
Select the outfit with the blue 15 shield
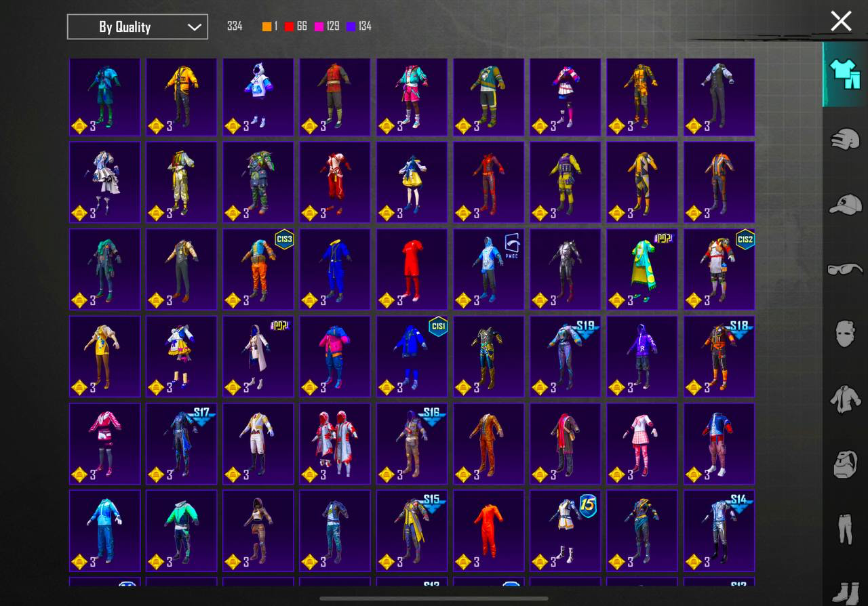click(x=566, y=531)
